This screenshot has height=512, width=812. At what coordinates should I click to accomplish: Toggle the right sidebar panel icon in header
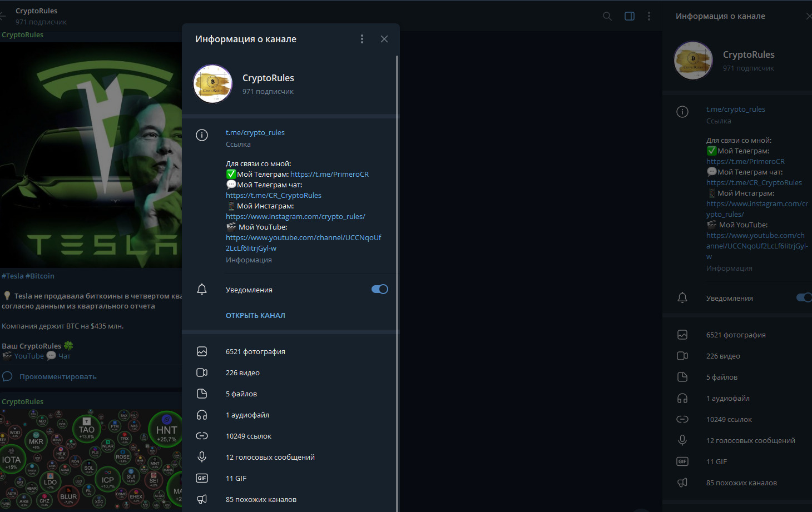[630, 16]
